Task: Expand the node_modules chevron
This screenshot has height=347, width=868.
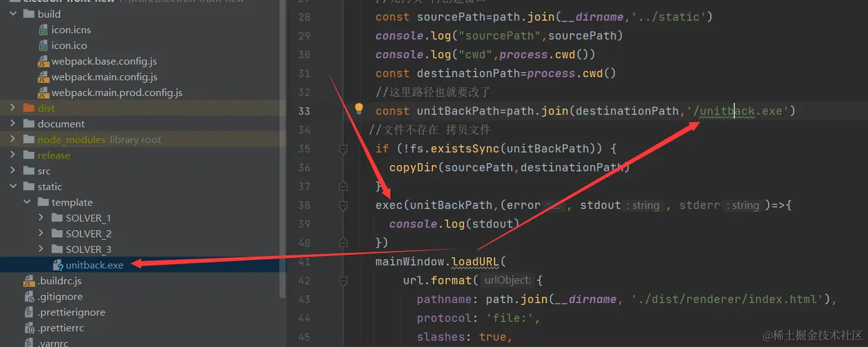Action: click(13, 139)
